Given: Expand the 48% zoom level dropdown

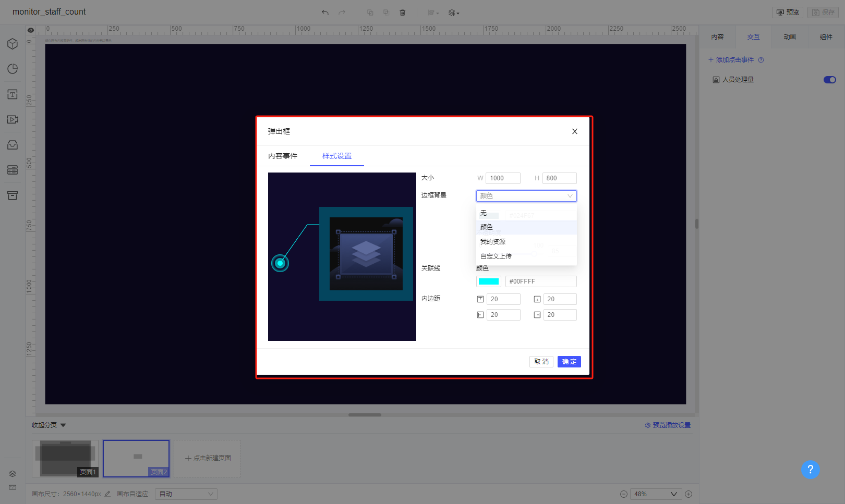Looking at the screenshot, I should coord(656,494).
